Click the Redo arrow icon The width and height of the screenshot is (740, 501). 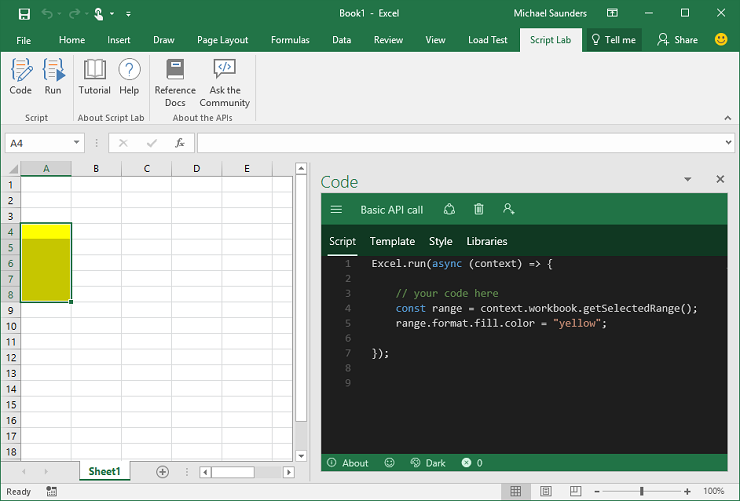pos(74,14)
